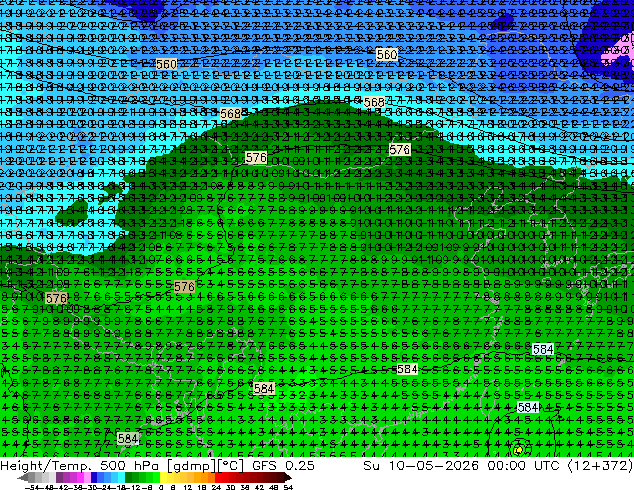
Task: Click the '[gdmp]' unit label
Action: pyautogui.click(x=191, y=466)
